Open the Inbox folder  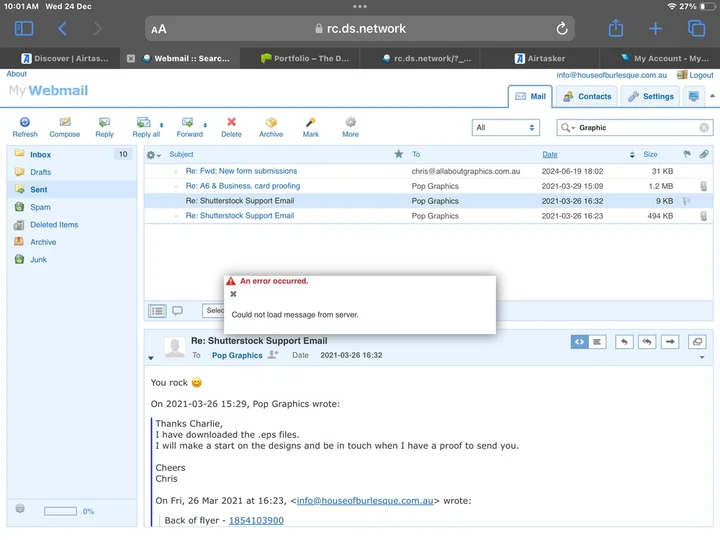72,155
